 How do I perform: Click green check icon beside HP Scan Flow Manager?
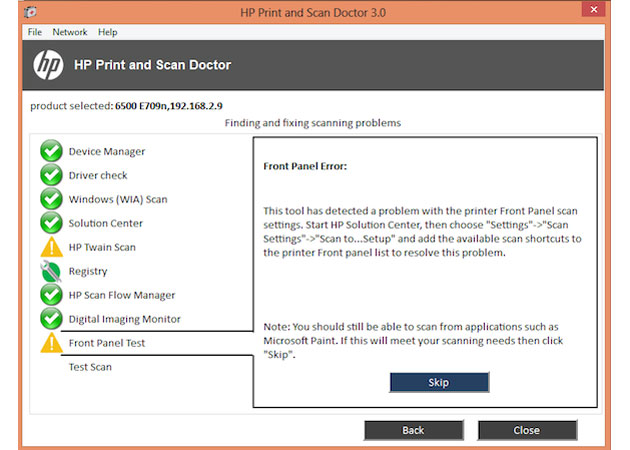(51, 296)
